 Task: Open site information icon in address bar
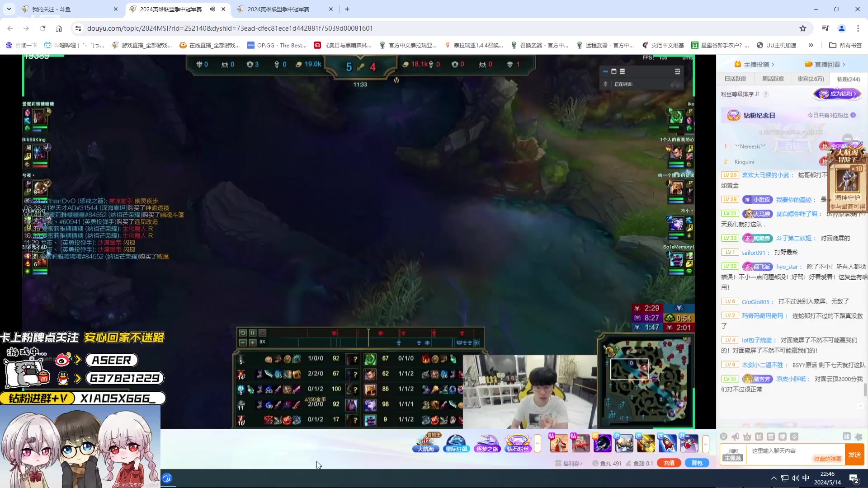click(x=78, y=28)
